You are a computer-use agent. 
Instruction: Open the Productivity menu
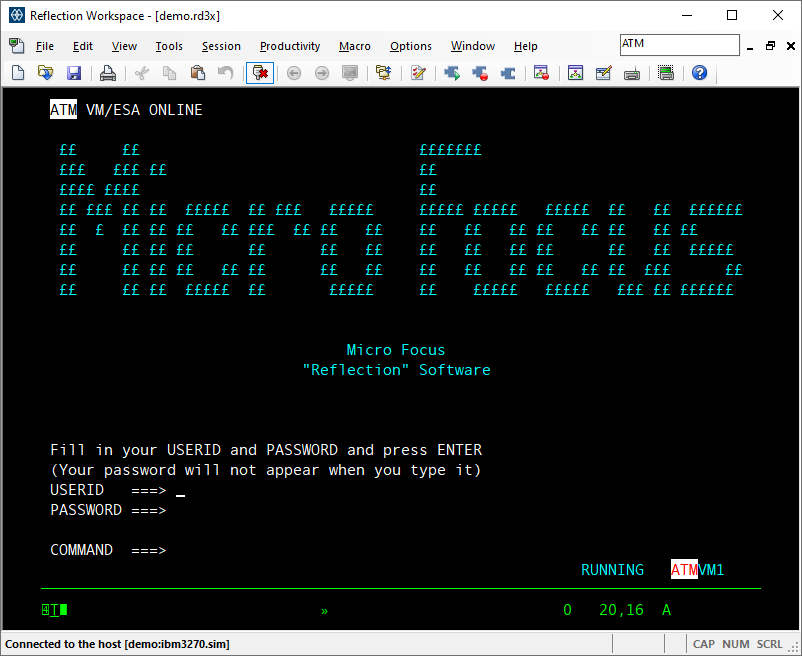[289, 47]
